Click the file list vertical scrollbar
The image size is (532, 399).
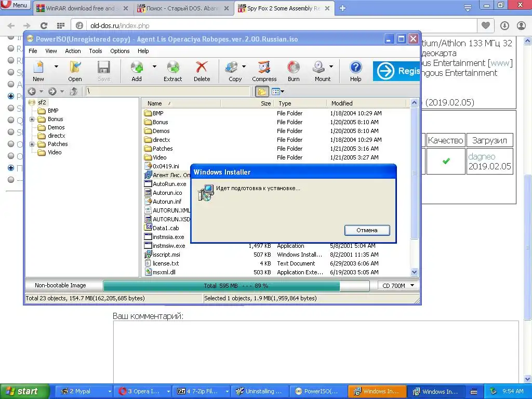(x=414, y=187)
